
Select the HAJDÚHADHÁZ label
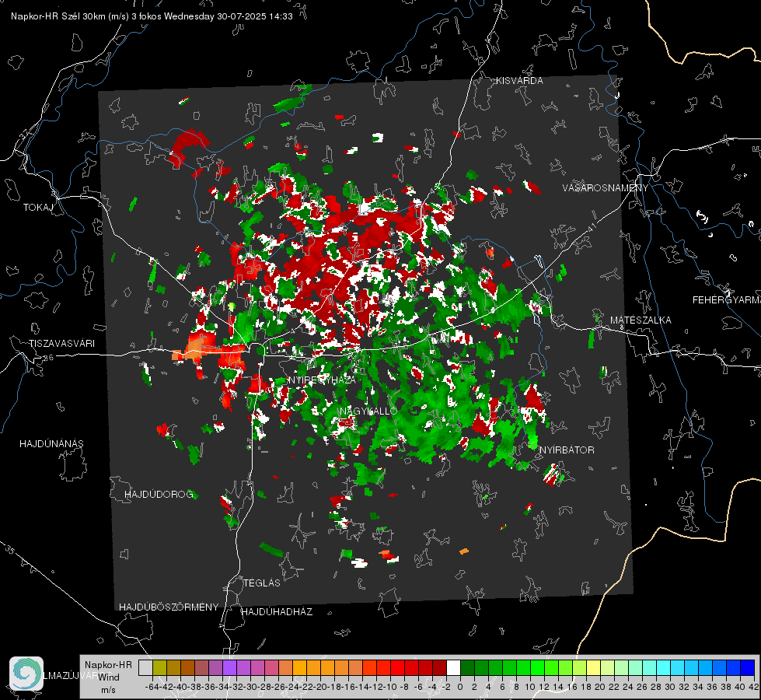click(x=277, y=611)
